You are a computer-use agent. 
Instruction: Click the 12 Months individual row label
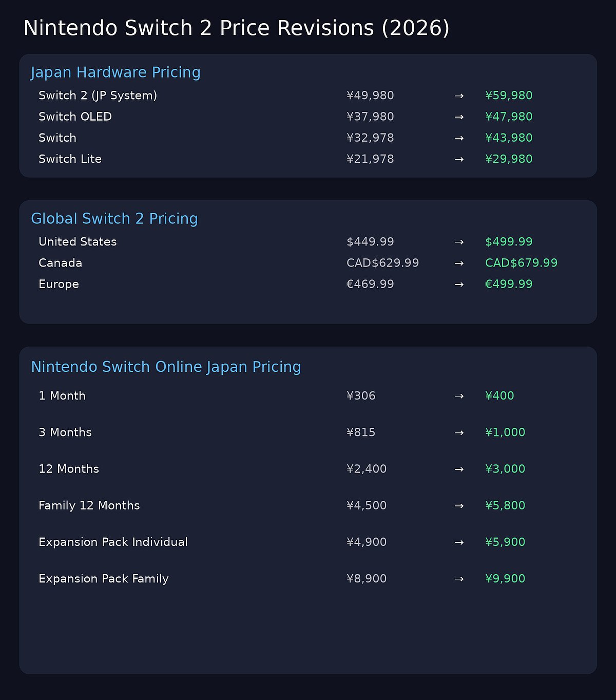[69, 469]
